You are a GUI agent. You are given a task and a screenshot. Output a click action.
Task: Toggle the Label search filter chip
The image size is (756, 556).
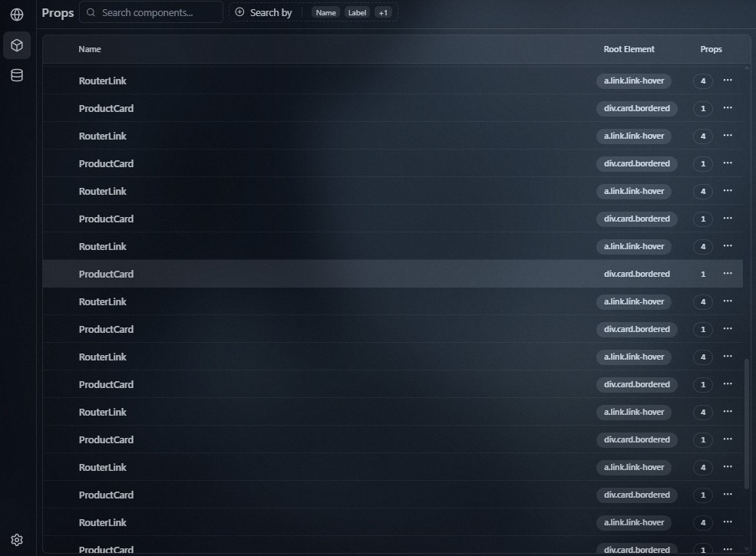(357, 13)
